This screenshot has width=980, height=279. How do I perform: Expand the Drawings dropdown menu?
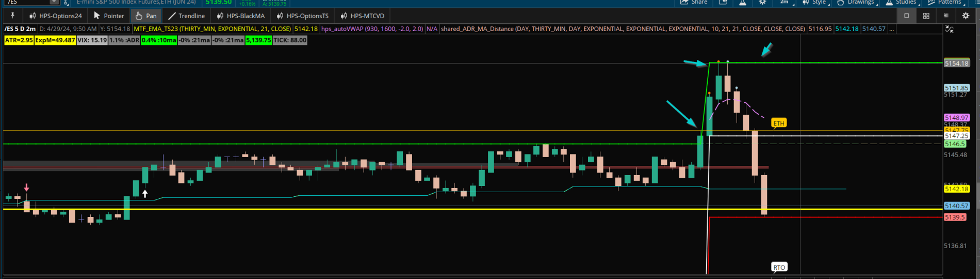pyautogui.click(x=856, y=3)
